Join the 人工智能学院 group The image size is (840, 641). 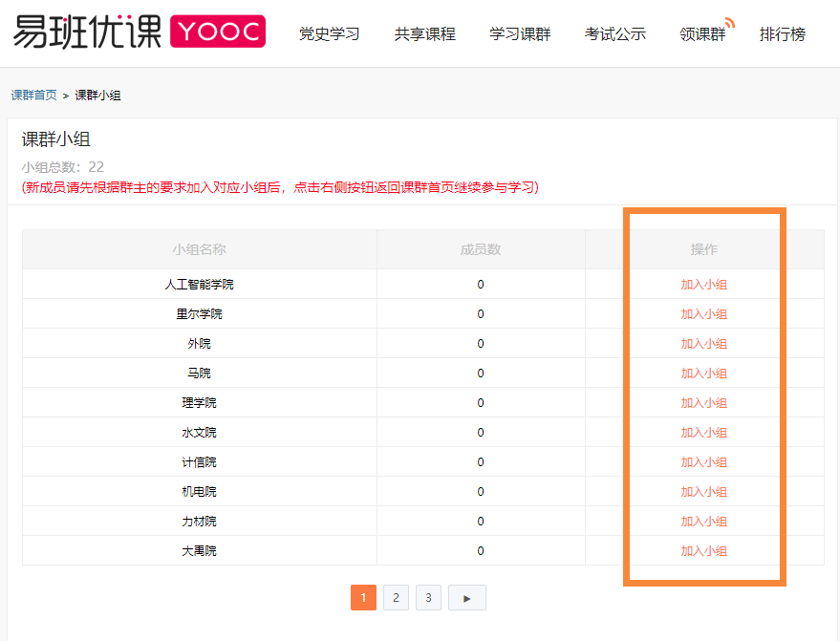coord(703,285)
